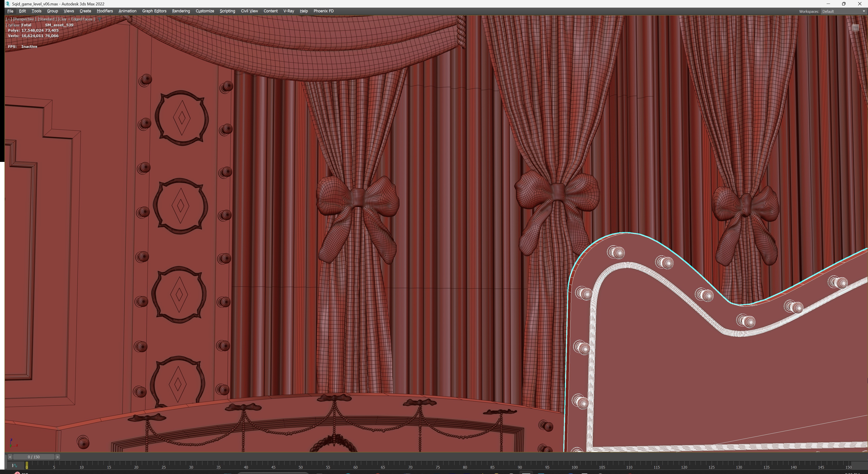This screenshot has height=474, width=868.
Task: Open the [+] general viewport menu
Action: (8, 19)
